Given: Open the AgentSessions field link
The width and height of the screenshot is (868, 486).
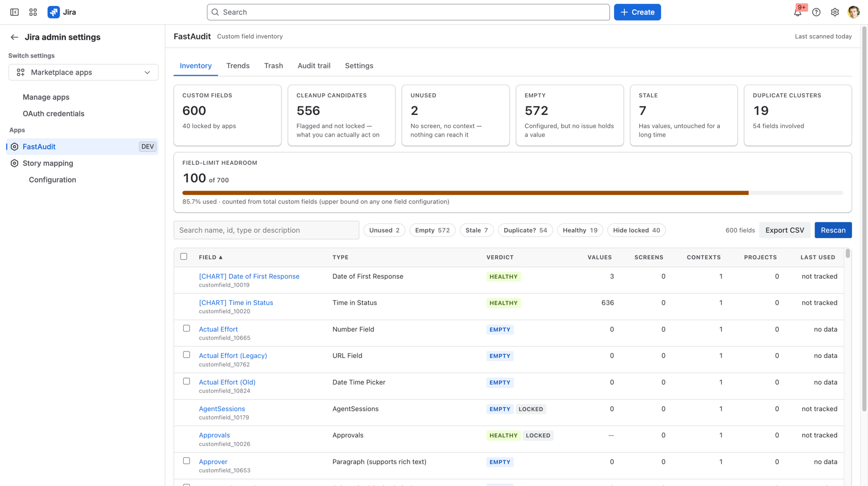Looking at the screenshot, I should click(x=222, y=409).
